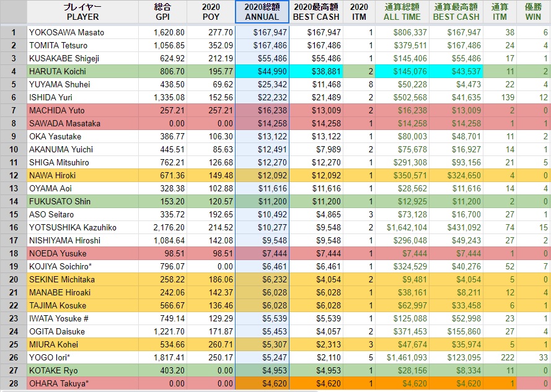551x392 pixels.
Task: Click NAWA Hiroki in yellow row
Action: (x=82, y=175)
